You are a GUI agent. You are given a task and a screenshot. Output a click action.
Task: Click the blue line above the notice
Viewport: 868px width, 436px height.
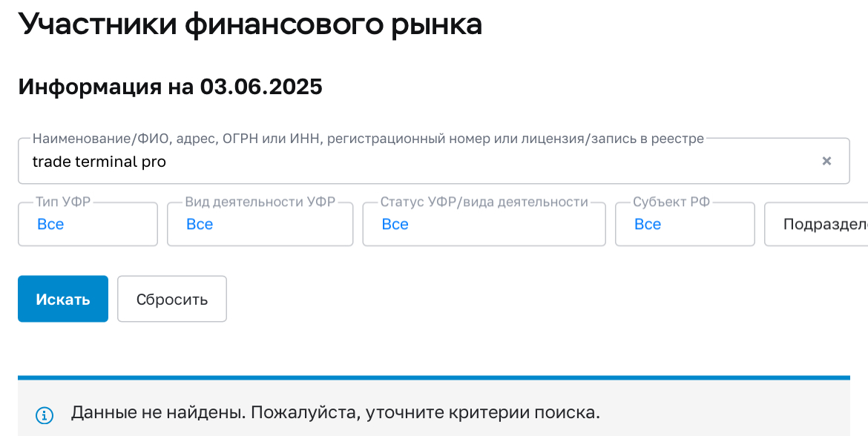coord(433,377)
